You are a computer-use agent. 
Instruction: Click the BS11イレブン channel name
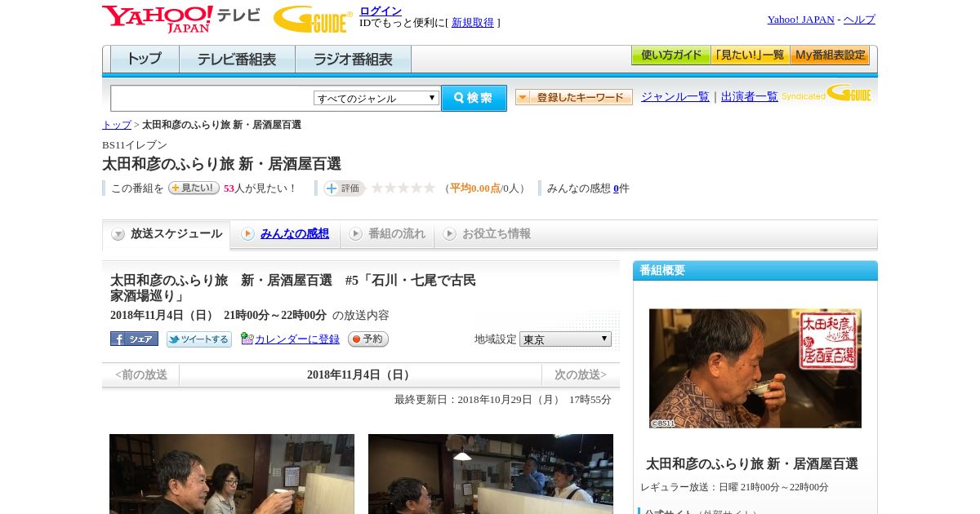pyautogui.click(x=135, y=145)
